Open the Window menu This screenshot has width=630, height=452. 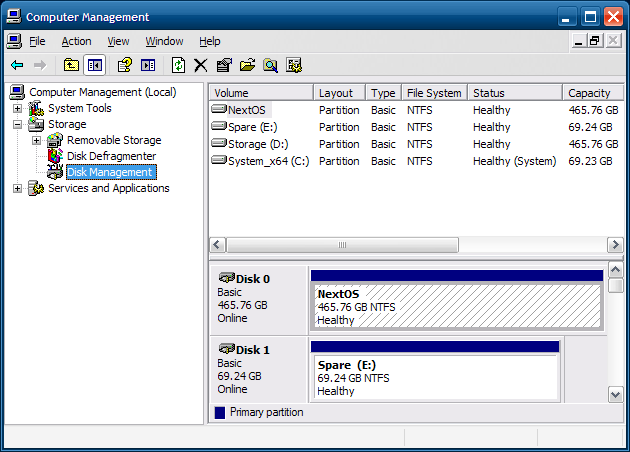point(164,41)
